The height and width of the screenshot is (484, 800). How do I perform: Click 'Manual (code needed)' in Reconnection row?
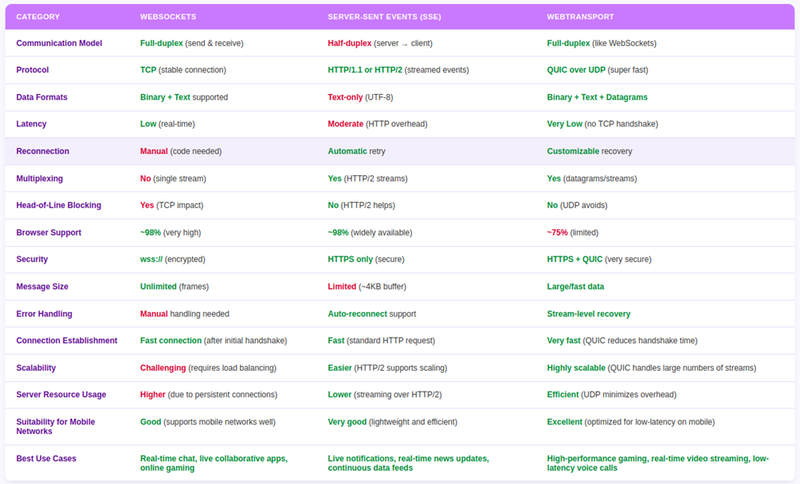(181, 151)
